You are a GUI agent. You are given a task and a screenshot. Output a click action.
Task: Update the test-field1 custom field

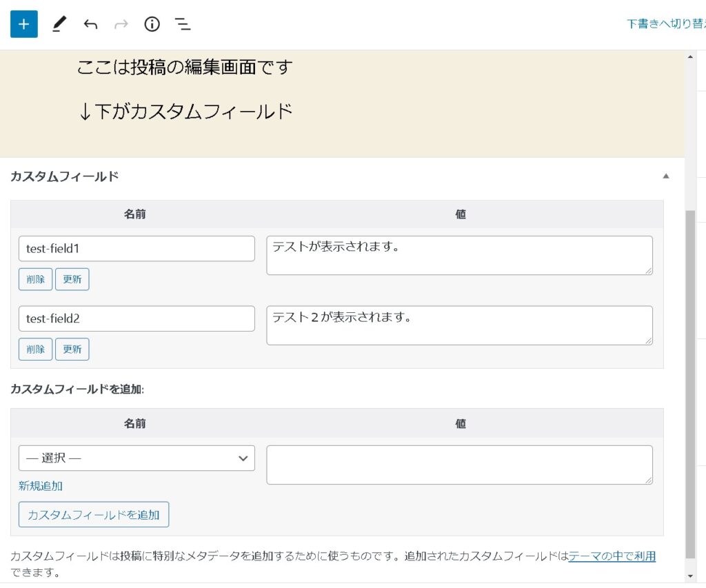click(x=72, y=279)
